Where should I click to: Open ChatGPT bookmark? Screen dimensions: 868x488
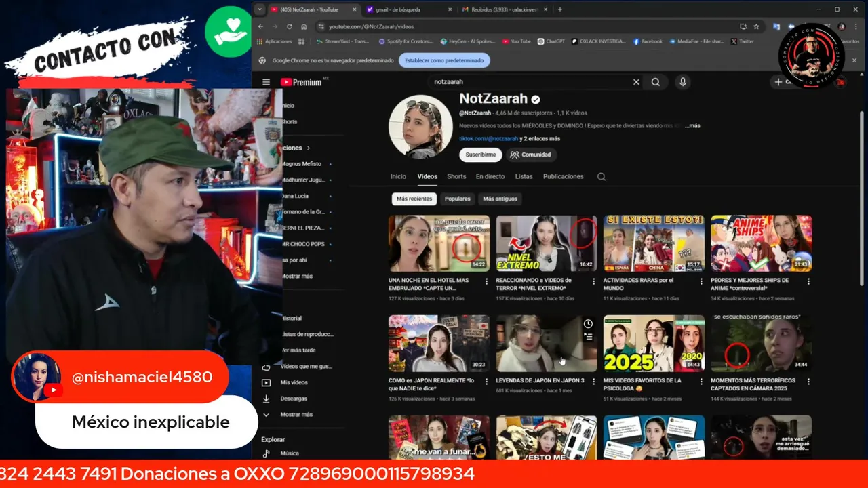pyautogui.click(x=551, y=41)
